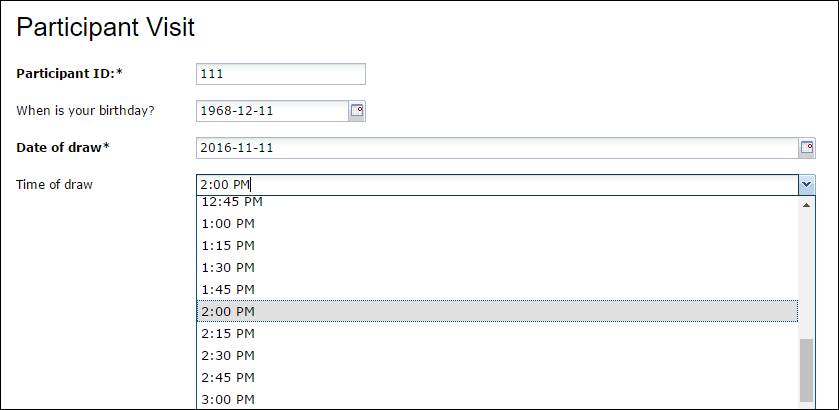Select 12:45 PM from the time list
This screenshot has height=410, width=839.
pos(497,202)
